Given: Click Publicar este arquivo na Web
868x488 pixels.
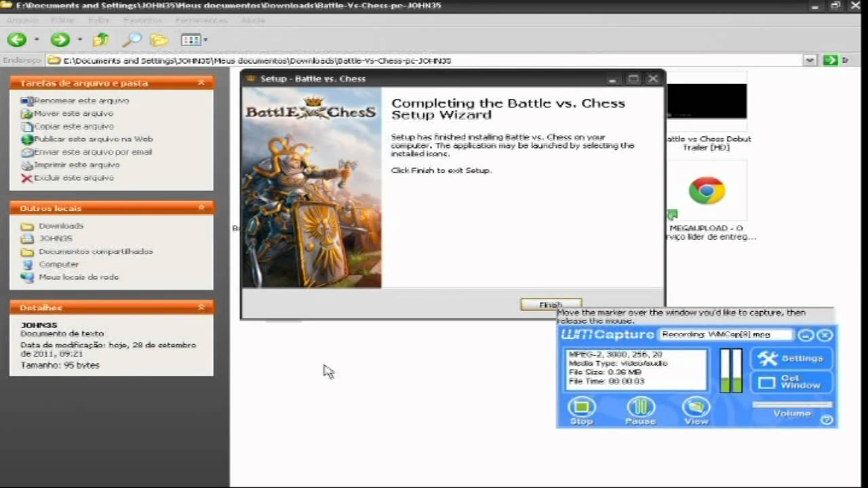Looking at the screenshot, I should pyautogui.click(x=94, y=139).
